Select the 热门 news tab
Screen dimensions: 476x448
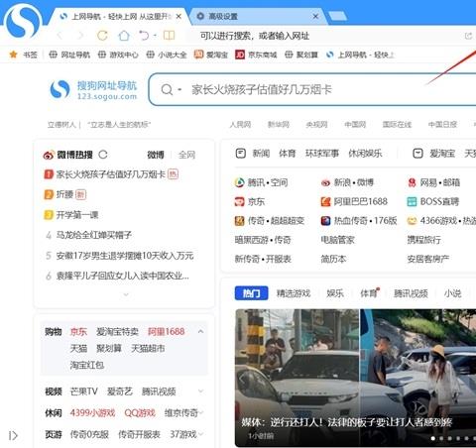point(251,293)
